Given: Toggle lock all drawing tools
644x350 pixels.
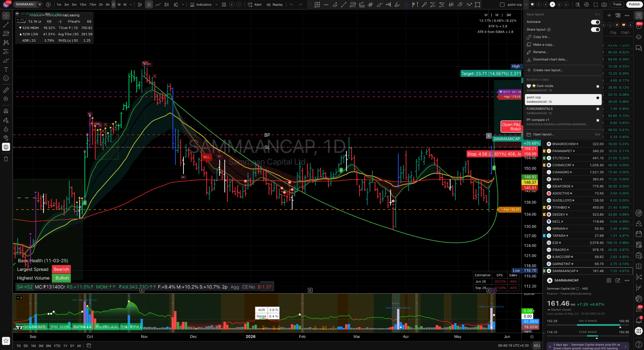Looking at the screenshot, I should (6, 129).
